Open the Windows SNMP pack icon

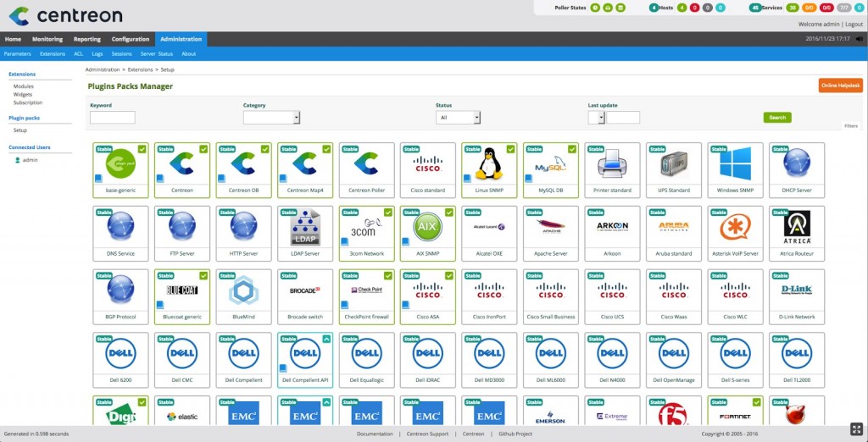(x=736, y=163)
